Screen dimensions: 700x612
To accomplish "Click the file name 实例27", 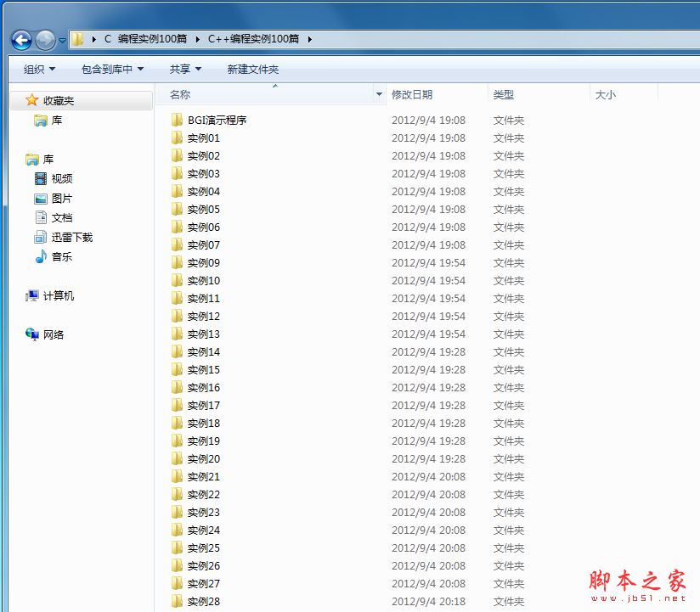I will pyautogui.click(x=204, y=584).
